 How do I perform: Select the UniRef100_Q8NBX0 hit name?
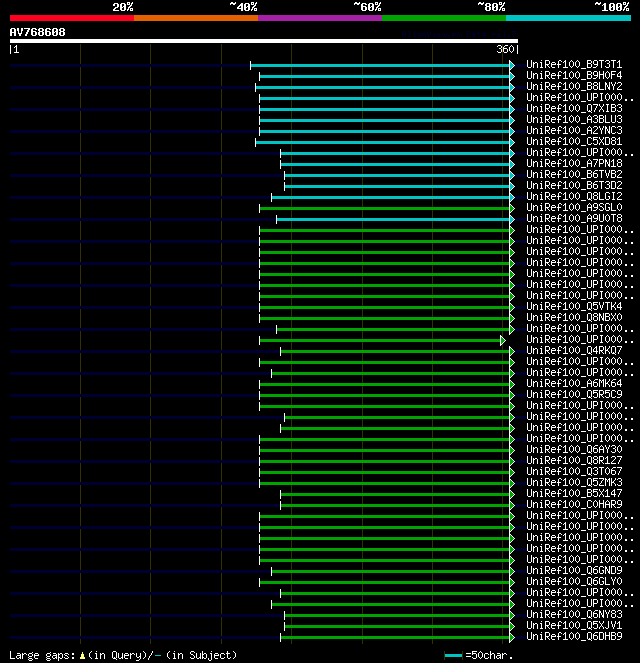point(574,317)
